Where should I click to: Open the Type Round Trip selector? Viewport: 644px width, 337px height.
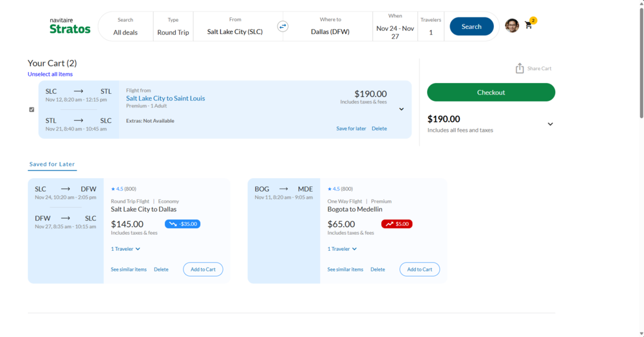point(173,26)
